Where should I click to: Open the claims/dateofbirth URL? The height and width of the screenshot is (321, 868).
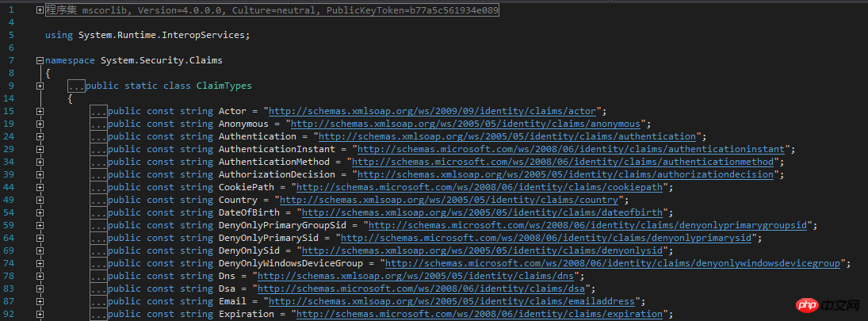coord(482,213)
